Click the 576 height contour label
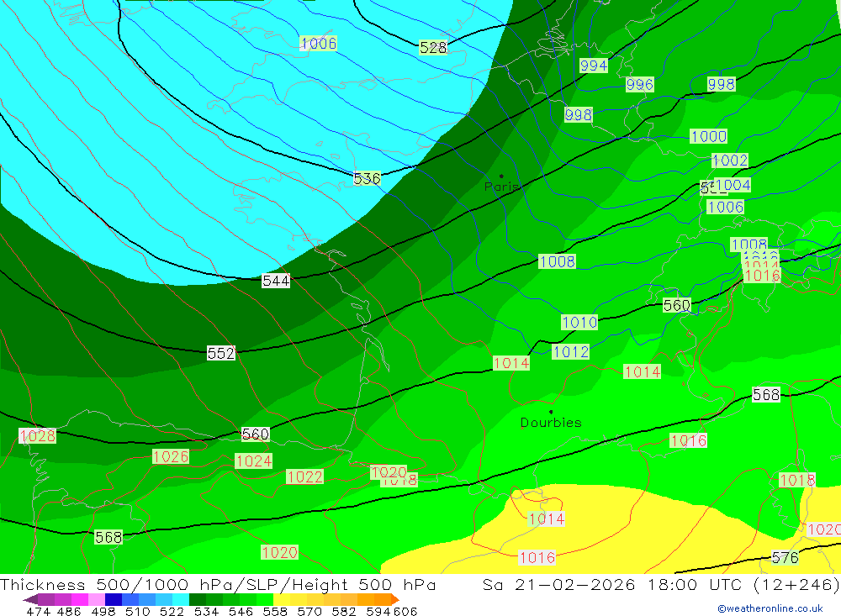 [x=785, y=557]
